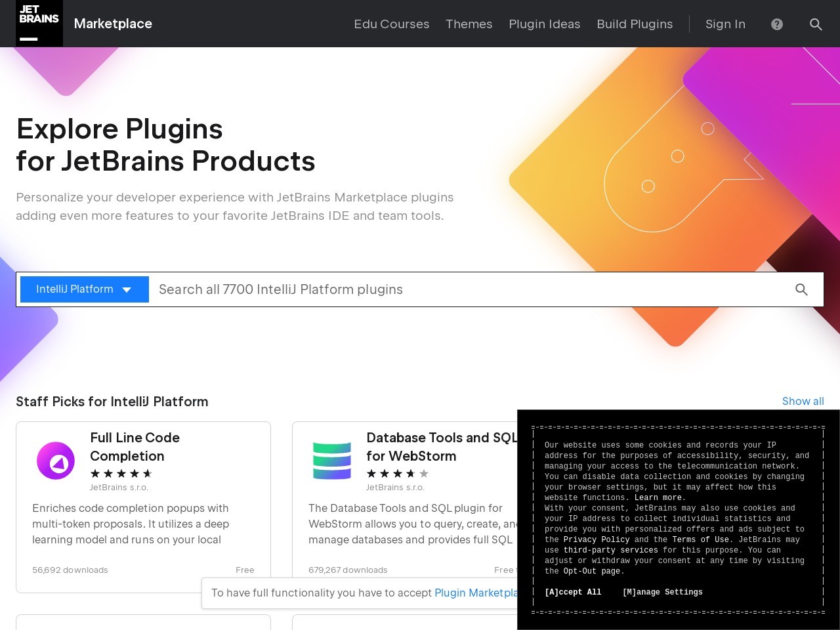840x630 pixels.
Task: Open the Privacy Policy link
Action: click(x=597, y=539)
